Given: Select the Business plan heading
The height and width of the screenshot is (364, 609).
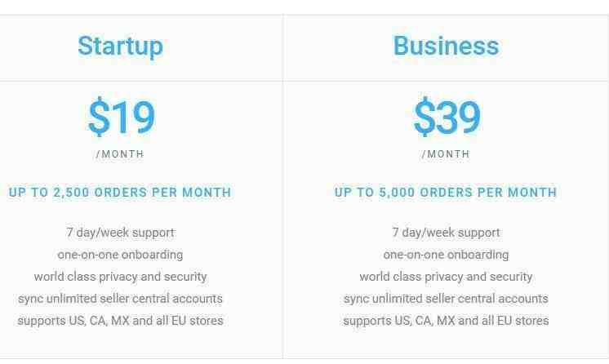Looking at the screenshot, I should tap(446, 46).
